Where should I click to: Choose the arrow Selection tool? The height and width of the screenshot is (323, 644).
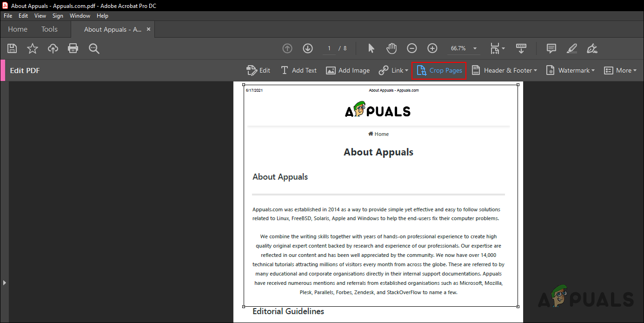(x=371, y=48)
